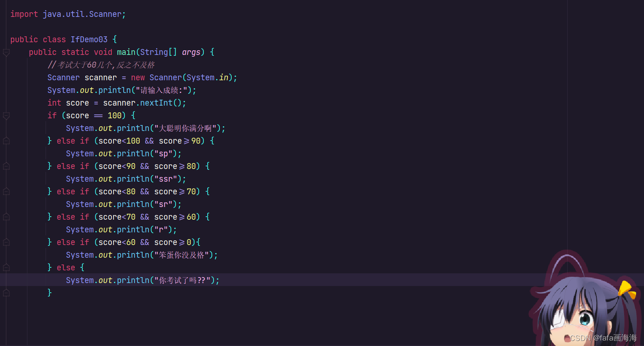Click the condition score == 100
Viewport: 644px width, 346px height.
(97, 115)
